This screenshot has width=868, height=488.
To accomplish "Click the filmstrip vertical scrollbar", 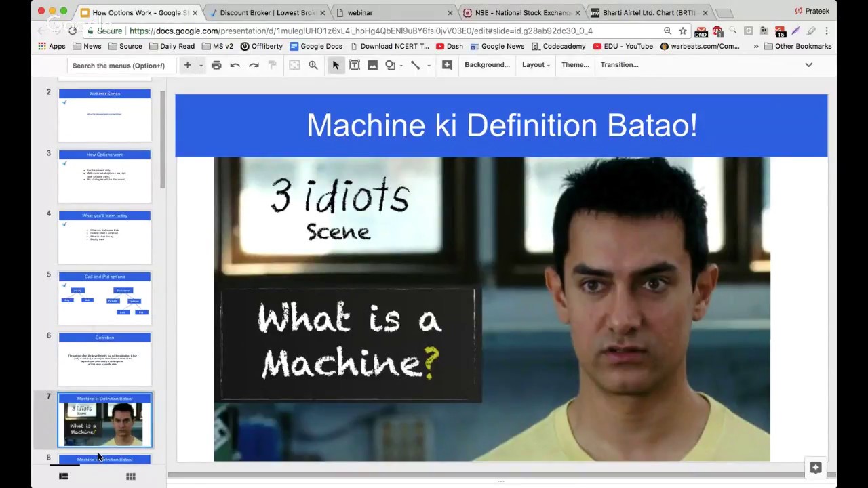I will coord(163,140).
